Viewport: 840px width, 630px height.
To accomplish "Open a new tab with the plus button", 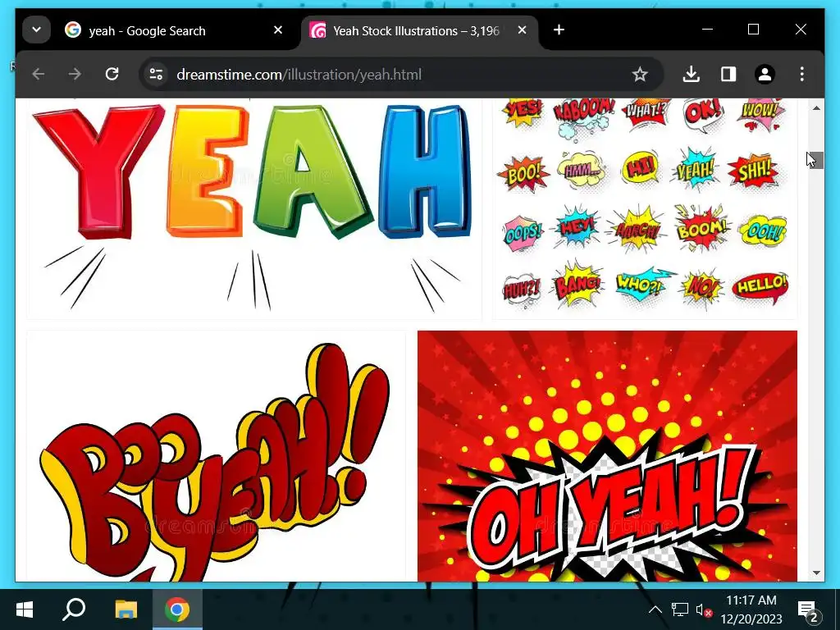I will [559, 30].
